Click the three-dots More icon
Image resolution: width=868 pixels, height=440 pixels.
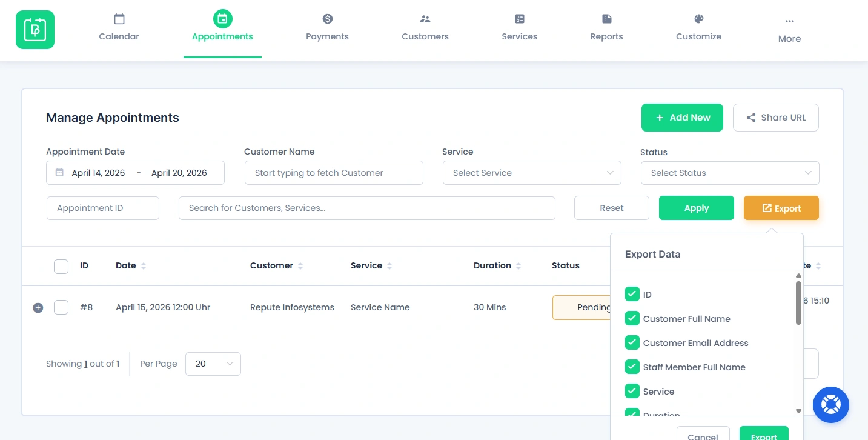pyautogui.click(x=790, y=21)
